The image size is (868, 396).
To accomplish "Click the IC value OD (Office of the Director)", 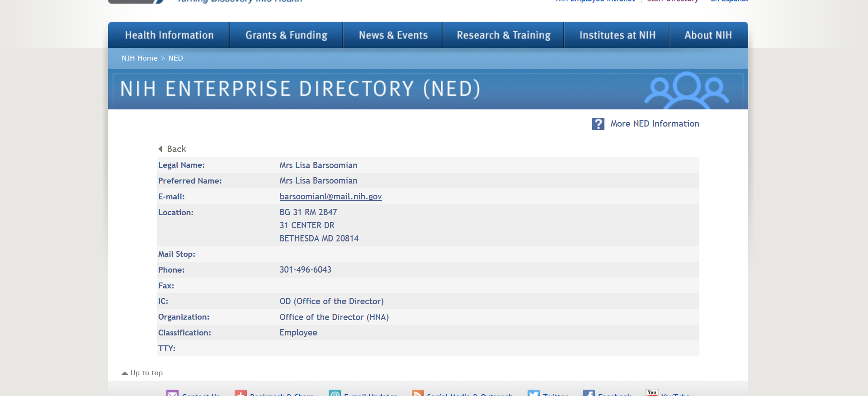I will 331,301.
